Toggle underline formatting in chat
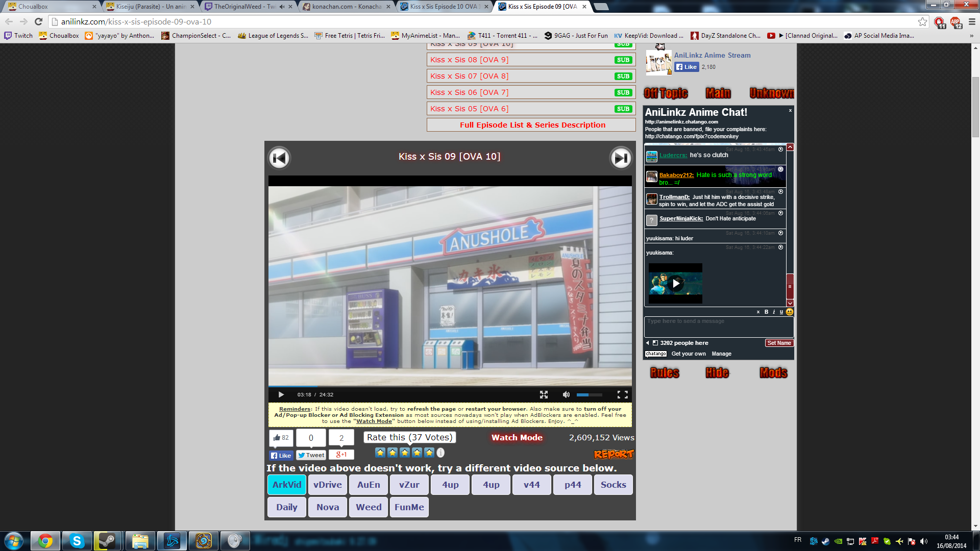This screenshot has height=551, width=980. coord(781,312)
